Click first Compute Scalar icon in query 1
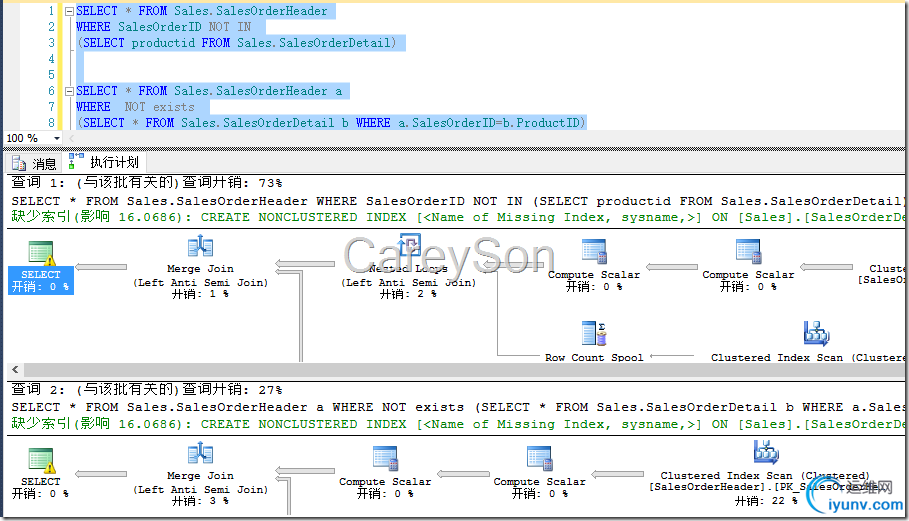Viewport: 909px width, 521px height. (594, 252)
